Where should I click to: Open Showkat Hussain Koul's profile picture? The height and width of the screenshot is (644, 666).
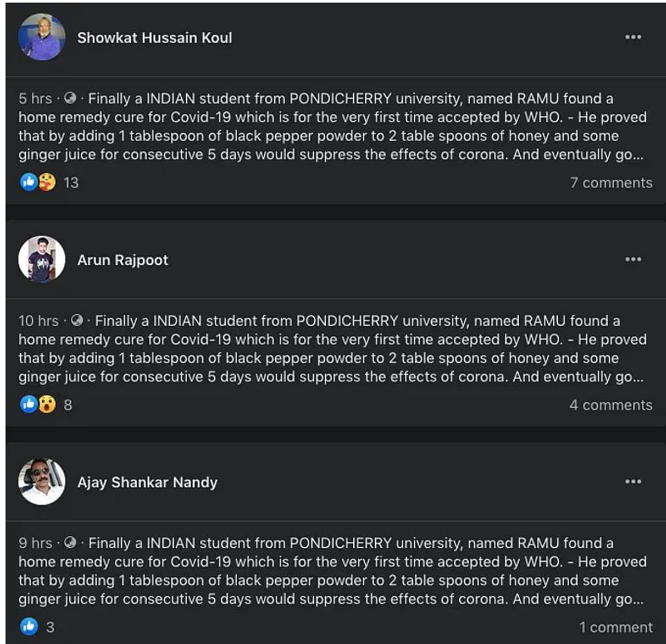click(x=42, y=37)
